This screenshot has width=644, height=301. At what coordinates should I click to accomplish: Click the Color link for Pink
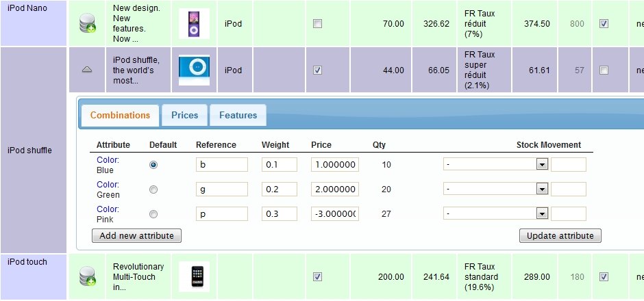[x=108, y=209]
